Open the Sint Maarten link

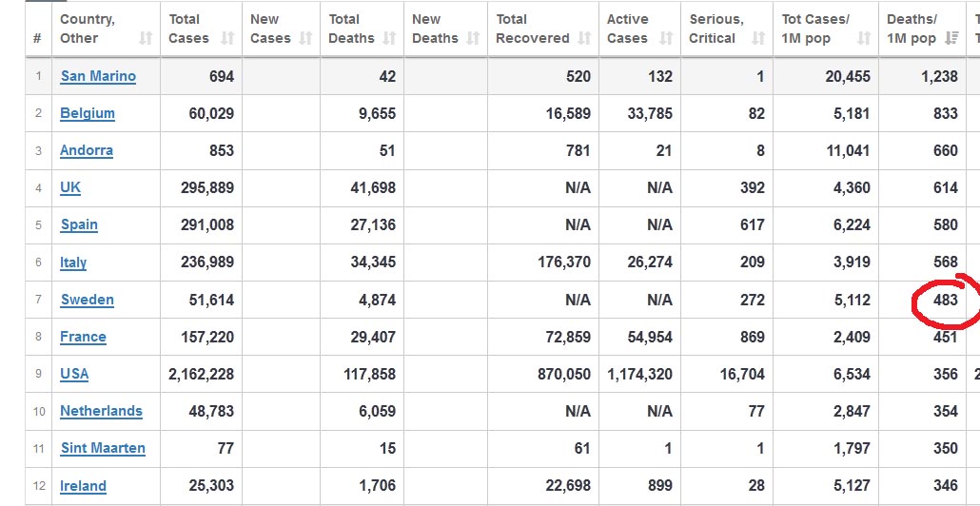(103, 448)
